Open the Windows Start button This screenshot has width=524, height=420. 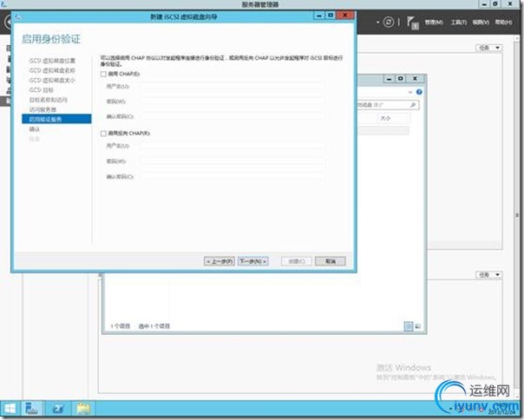click(x=10, y=409)
